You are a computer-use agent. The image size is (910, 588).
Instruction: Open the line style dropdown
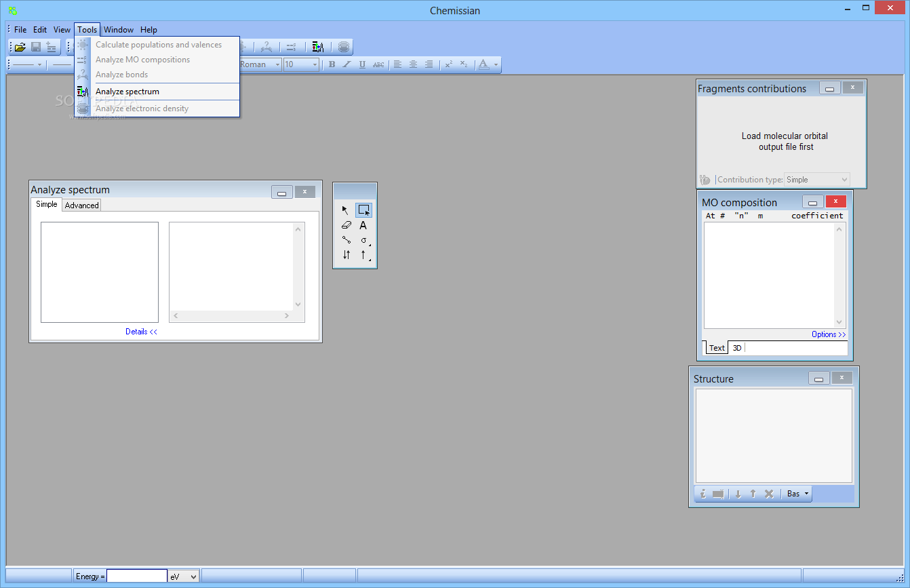point(39,65)
